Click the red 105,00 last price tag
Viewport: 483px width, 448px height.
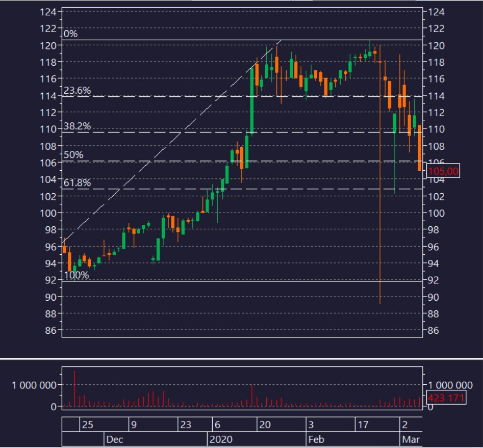coord(443,171)
